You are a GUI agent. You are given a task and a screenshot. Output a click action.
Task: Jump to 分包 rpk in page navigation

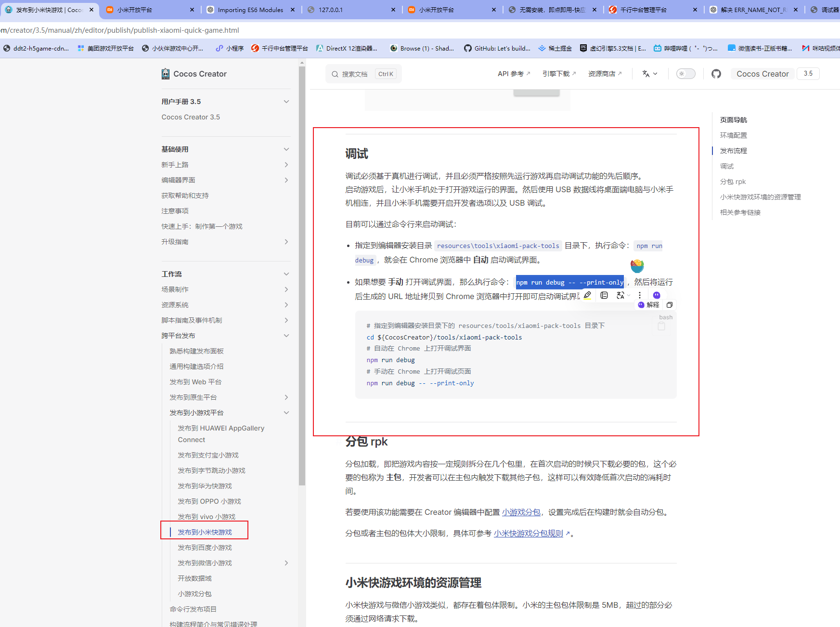pos(733,182)
